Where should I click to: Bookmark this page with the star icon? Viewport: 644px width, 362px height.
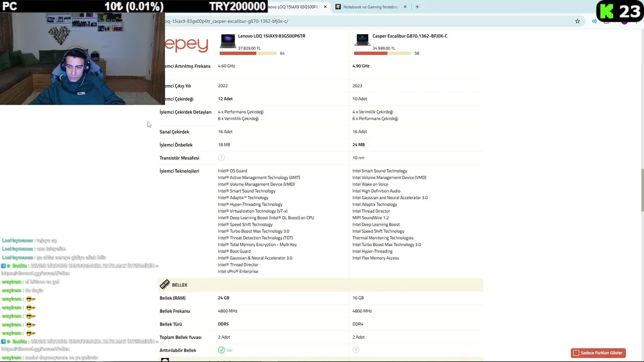(x=578, y=21)
